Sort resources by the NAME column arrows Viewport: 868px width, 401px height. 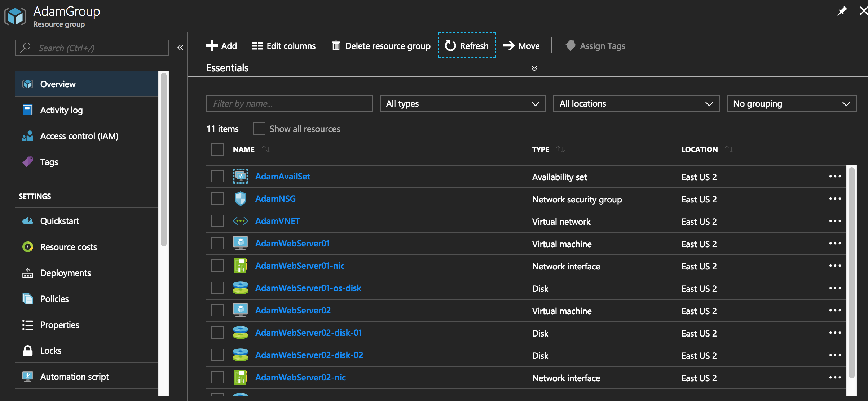coord(266,149)
